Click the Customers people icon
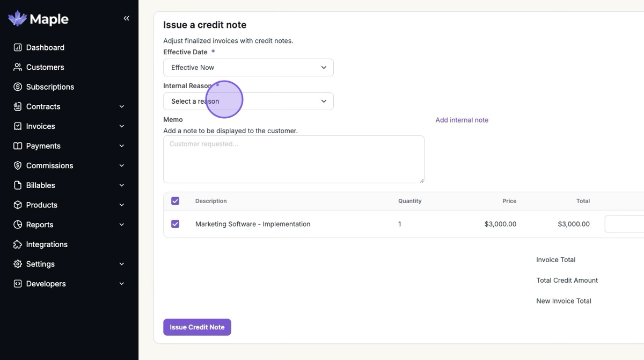Screen dimensions: 644x360 [x=18, y=67]
